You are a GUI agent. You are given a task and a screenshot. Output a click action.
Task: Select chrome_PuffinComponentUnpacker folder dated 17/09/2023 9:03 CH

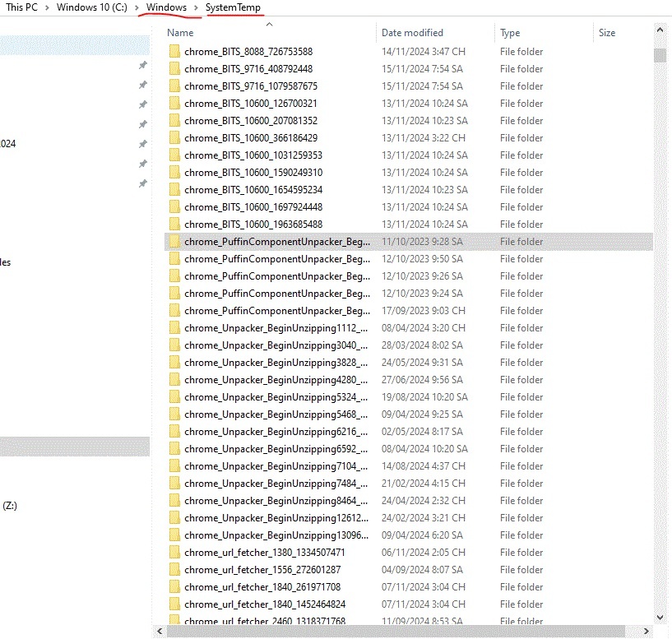pos(409,311)
